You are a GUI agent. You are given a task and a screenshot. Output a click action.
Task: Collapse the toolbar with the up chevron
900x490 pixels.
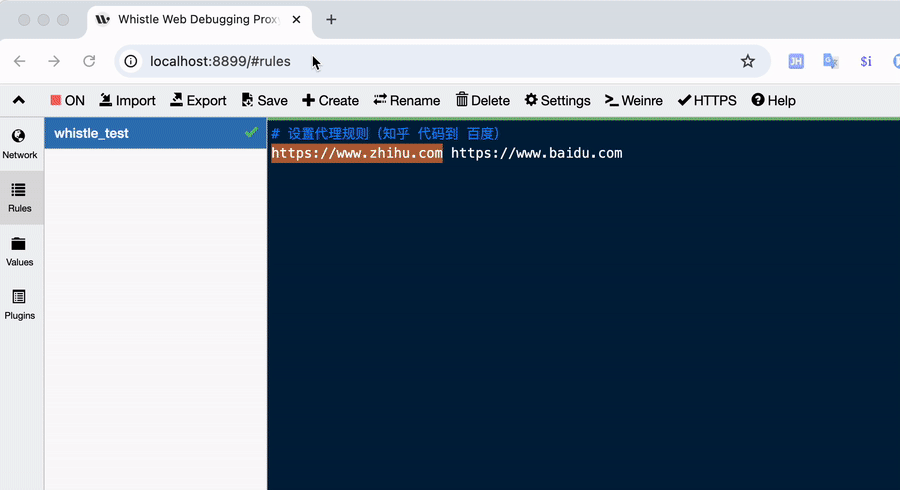tap(19, 100)
